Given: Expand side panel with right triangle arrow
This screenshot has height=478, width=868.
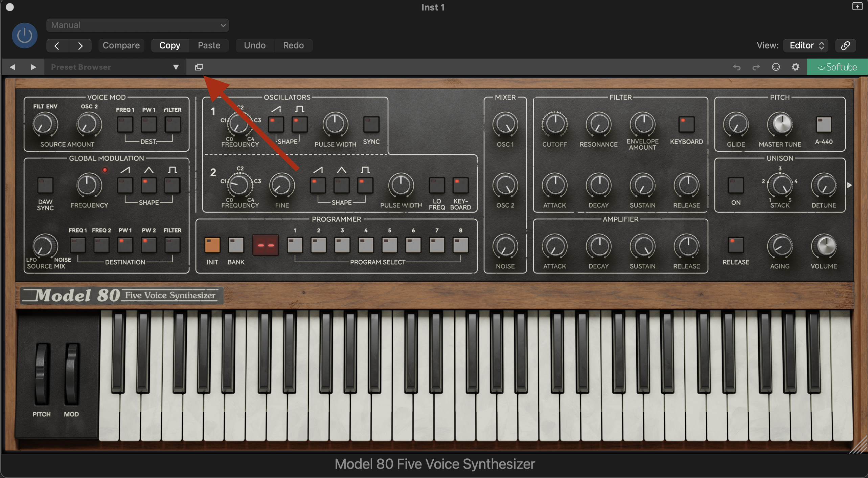Looking at the screenshot, I should pos(849,185).
